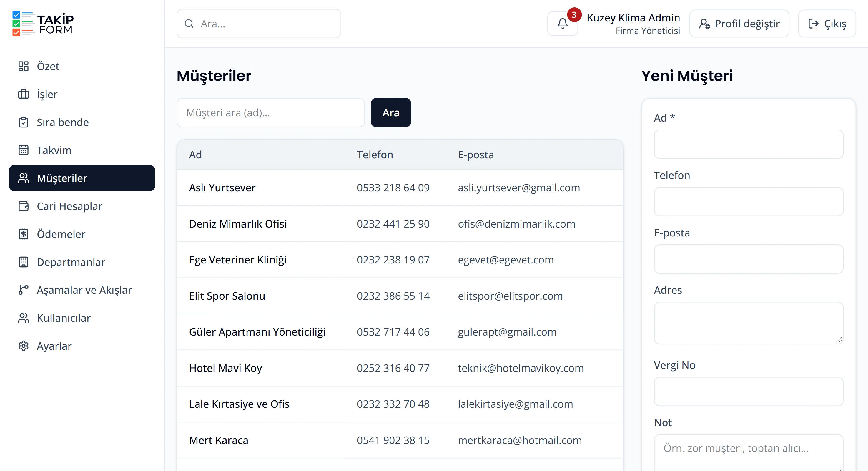Screen dimensions: 868x471
Task: Click the İşler briefcase icon
Action: [23, 94]
